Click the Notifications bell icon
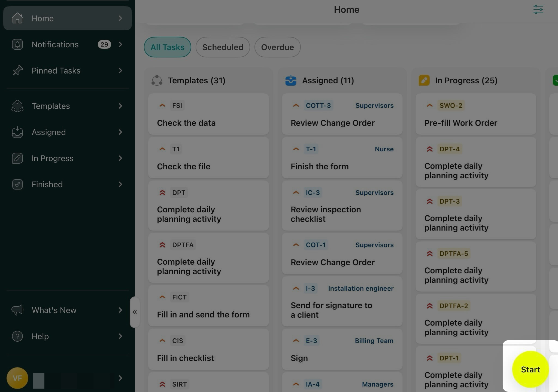This screenshot has width=558, height=392. [x=17, y=44]
